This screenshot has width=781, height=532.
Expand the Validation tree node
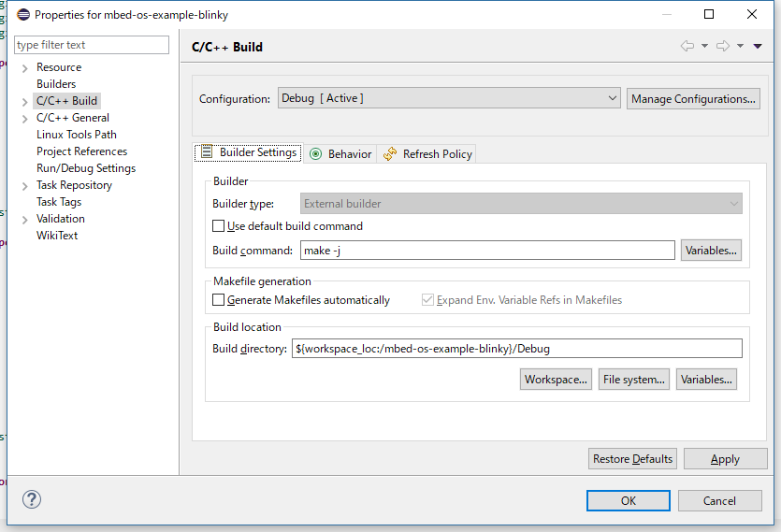25,220
